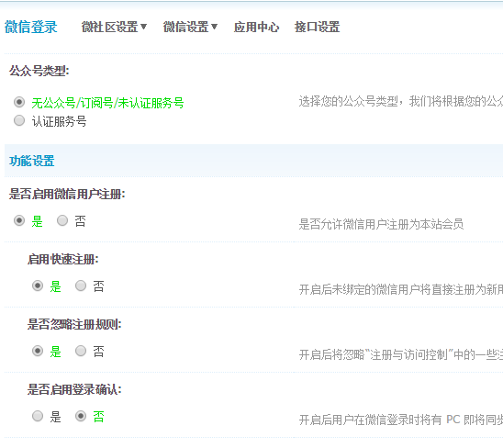The height and width of the screenshot is (448, 503).
Task: Choose 是 for 是否启用微信用户注册
Action: 19,220
